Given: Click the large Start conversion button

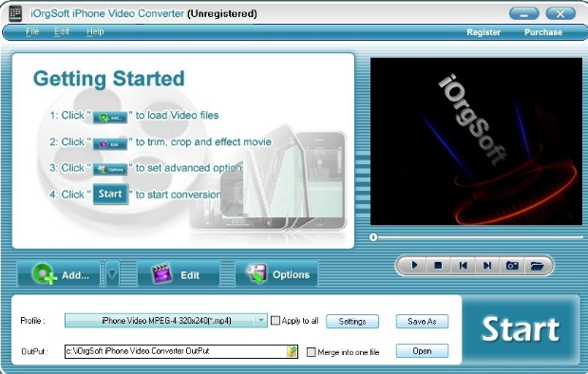Looking at the screenshot, I should point(521,329).
